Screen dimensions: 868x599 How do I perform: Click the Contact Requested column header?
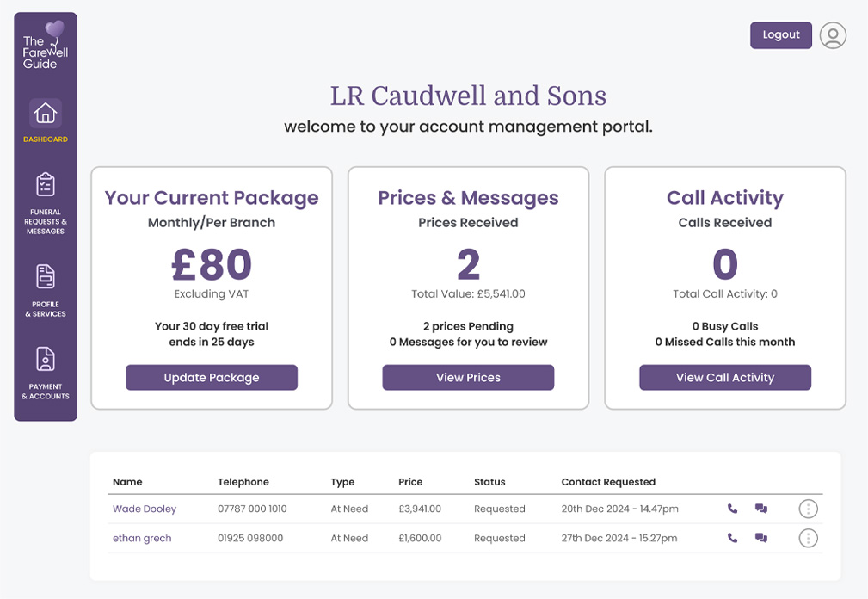pos(608,482)
